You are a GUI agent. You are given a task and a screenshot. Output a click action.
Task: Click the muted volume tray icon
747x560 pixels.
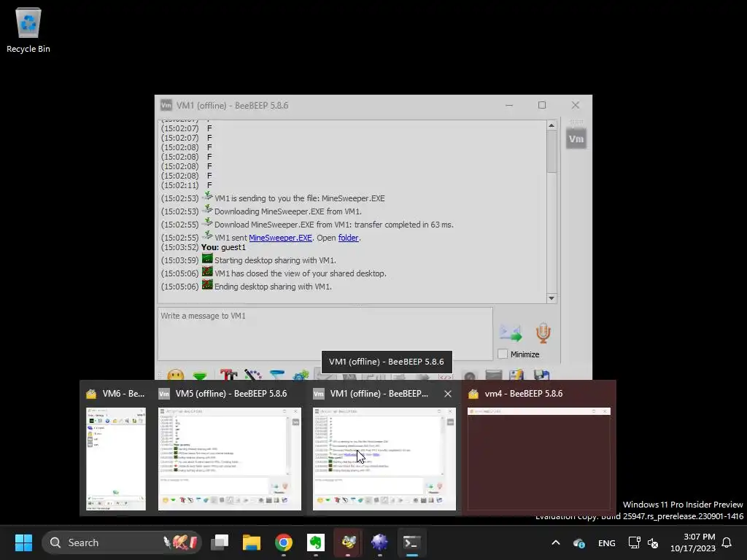tap(653, 542)
